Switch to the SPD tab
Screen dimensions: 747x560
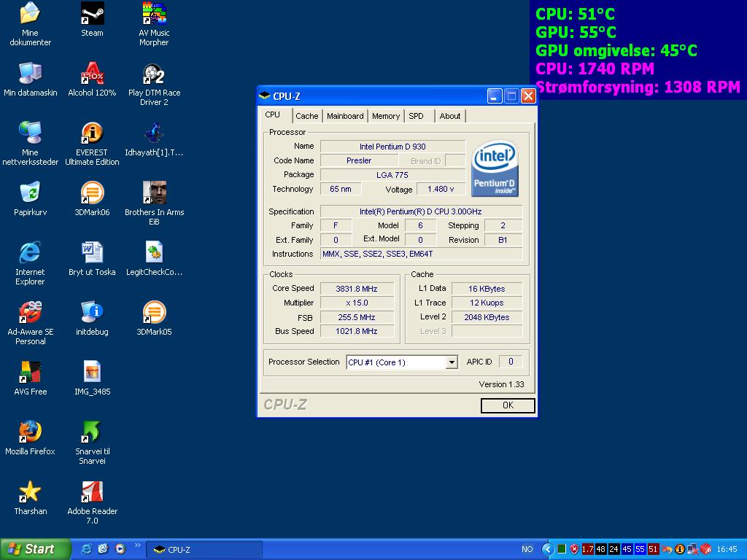point(416,116)
